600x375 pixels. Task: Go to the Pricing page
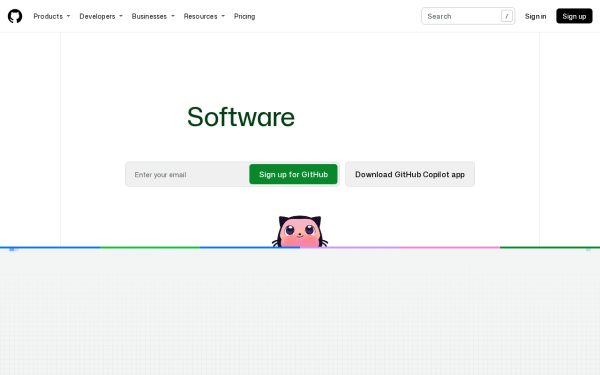click(x=245, y=16)
